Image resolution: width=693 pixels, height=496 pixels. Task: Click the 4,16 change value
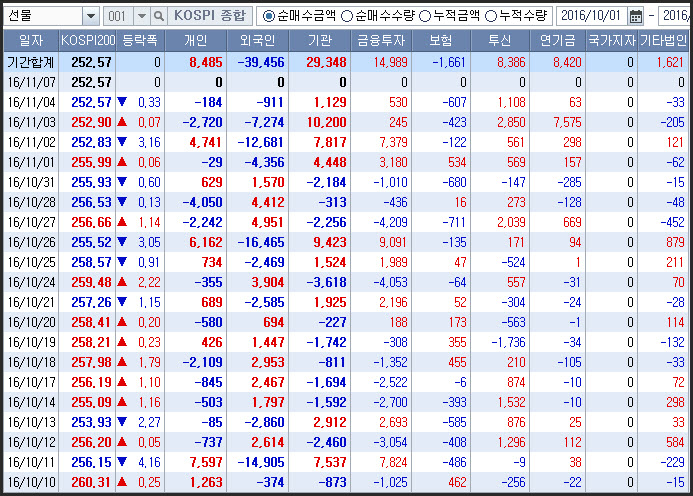pyautogui.click(x=149, y=462)
